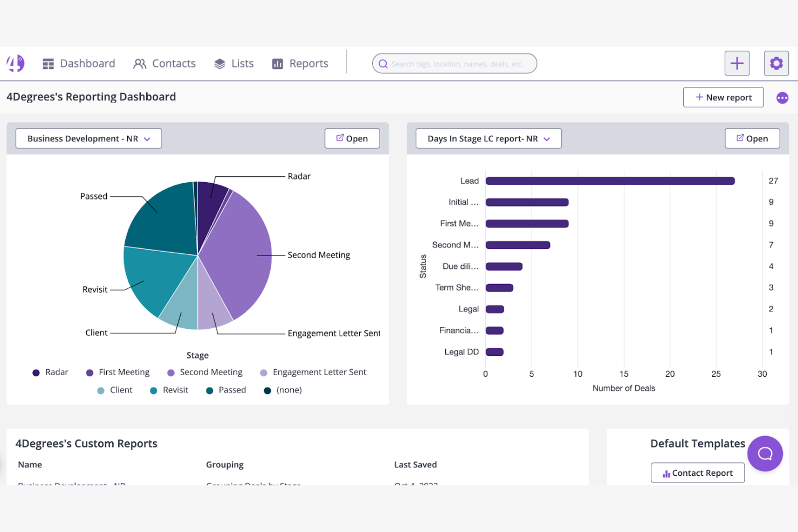Click the Reports bar chart icon
Image resolution: width=798 pixels, height=532 pixels.
277,63
